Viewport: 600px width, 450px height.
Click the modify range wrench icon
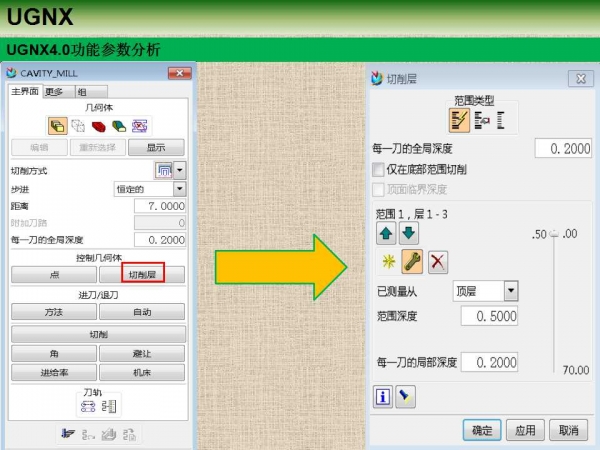(x=412, y=262)
